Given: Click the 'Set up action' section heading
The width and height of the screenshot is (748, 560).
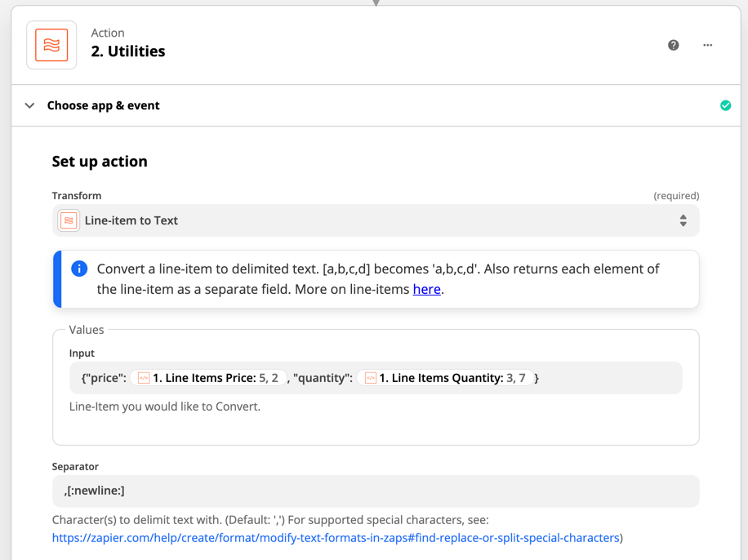Looking at the screenshot, I should point(100,162).
